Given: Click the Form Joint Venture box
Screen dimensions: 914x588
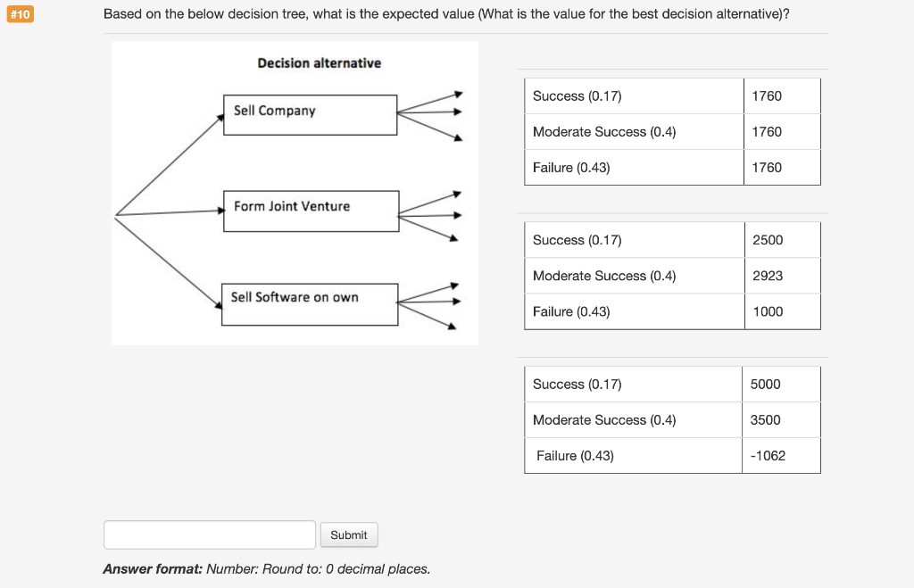Looking at the screenshot, I should click(310, 211).
